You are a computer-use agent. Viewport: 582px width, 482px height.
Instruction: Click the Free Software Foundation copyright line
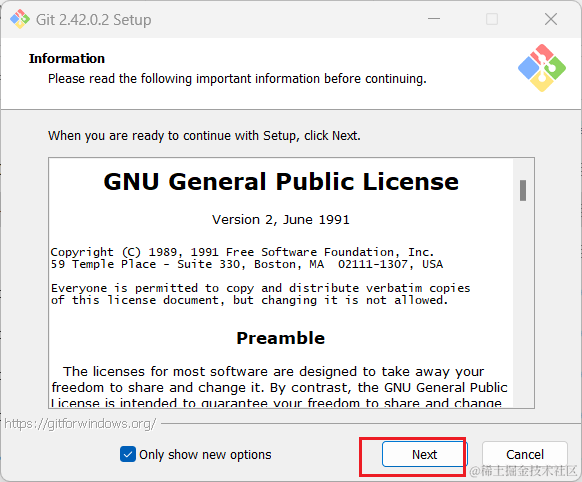(x=242, y=252)
